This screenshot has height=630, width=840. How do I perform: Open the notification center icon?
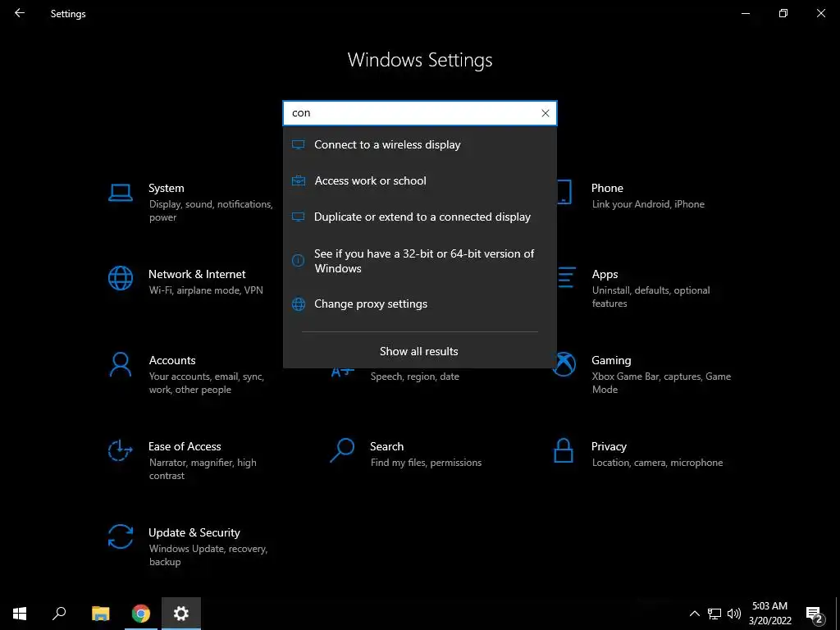click(x=815, y=614)
